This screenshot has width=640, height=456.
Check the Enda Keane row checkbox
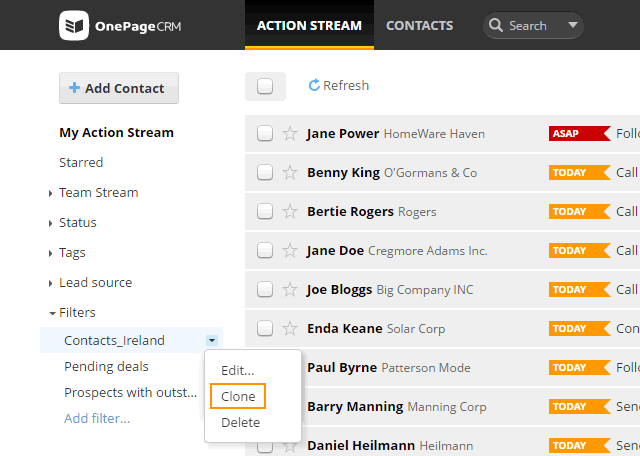(x=265, y=329)
